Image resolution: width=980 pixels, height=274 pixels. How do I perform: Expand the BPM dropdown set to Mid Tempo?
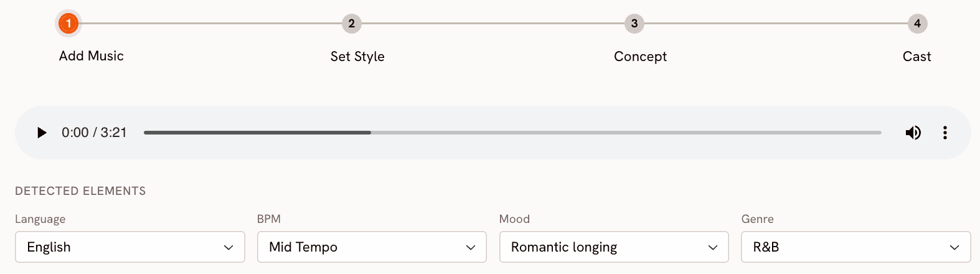pos(372,247)
